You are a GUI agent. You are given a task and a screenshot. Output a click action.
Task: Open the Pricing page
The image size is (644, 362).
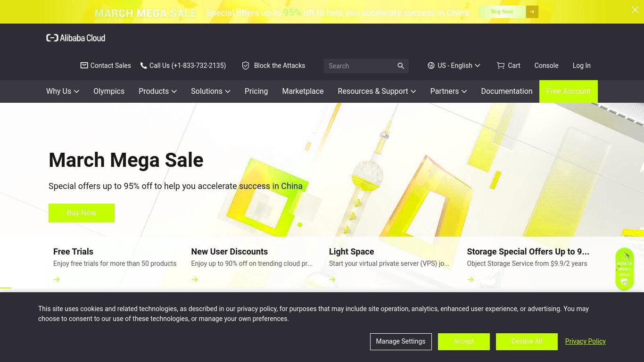[256, 91]
